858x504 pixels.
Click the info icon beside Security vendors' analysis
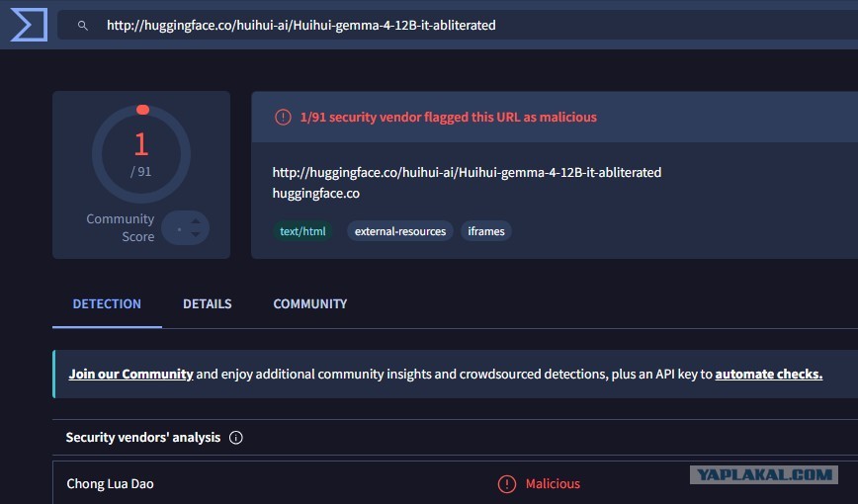click(236, 437)
